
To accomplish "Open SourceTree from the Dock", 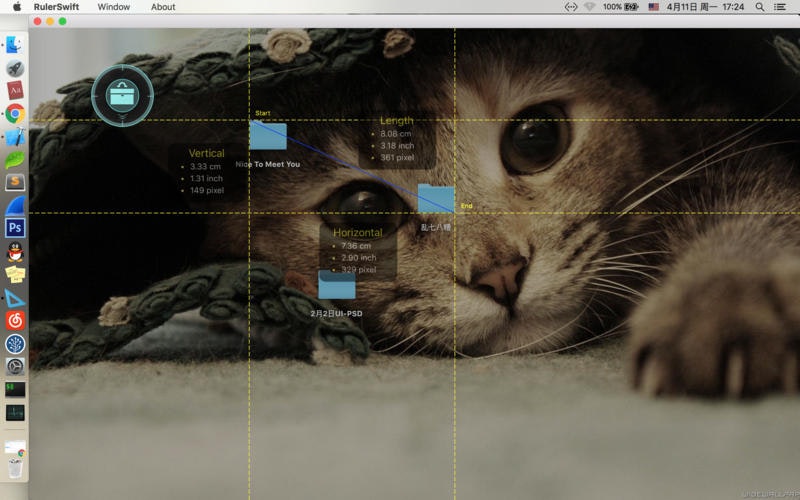I will pos(15,343).
